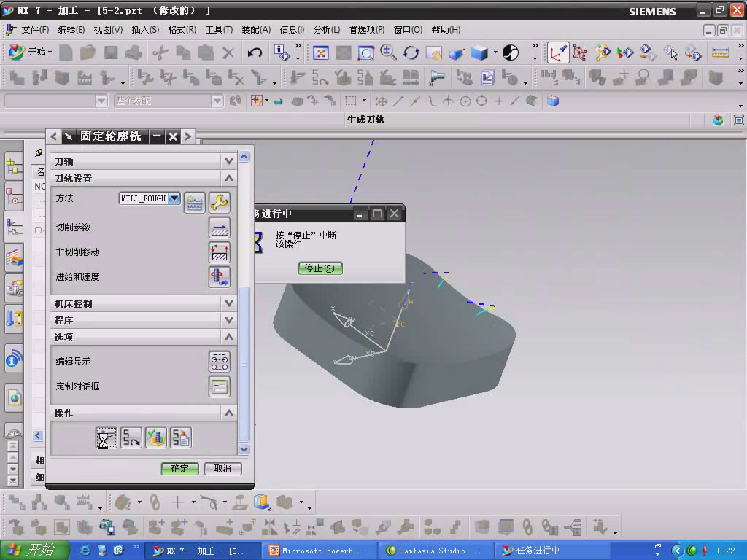
Task: Switch to 任务进行中 taskbar item
Action: pos(553,551)
